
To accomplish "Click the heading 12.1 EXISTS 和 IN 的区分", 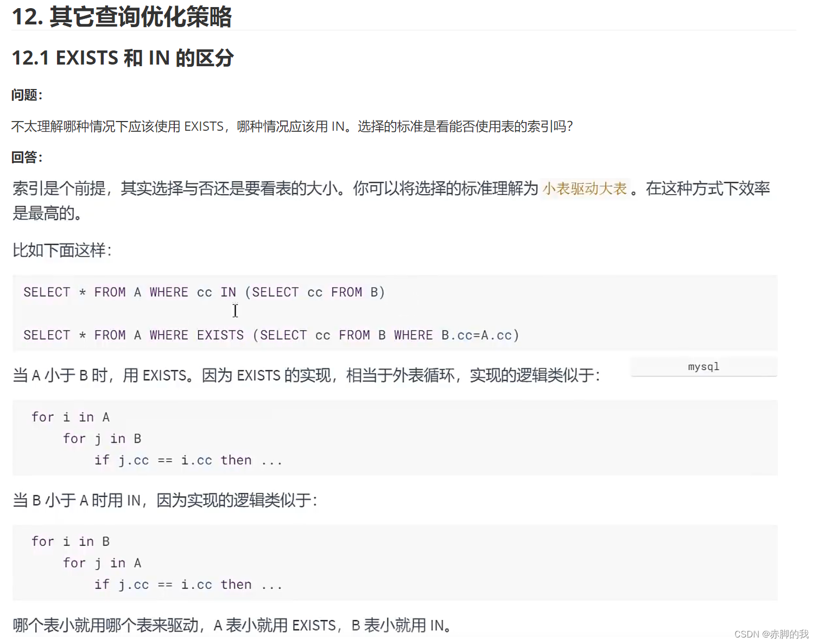I will (123, 58).
